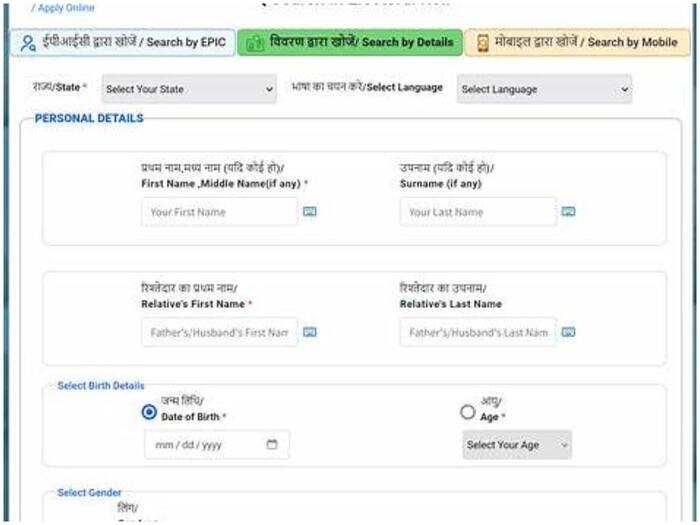The image size is (700, 525).
Task: Open the Select Your State dropdown
Action: click(x=189, y=89)
